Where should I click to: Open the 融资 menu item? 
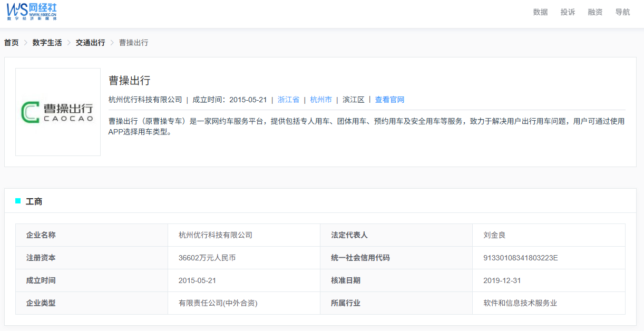pyautogui.click(x=595, y=12)
